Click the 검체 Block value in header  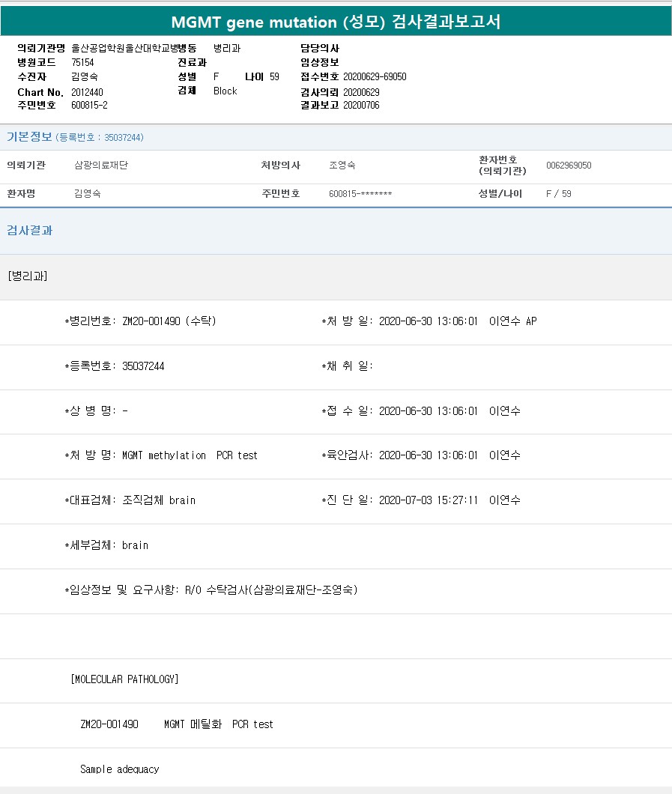tap(225, 91)
